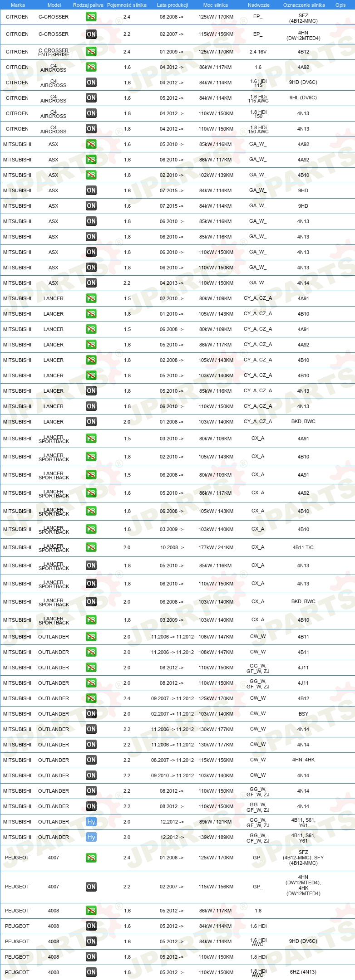This screenshot has width=355, height=980.
Task: Click petrol icon for Mitsubishi ASX 85kW 05.2010
Action: click(x=91, y=144)
